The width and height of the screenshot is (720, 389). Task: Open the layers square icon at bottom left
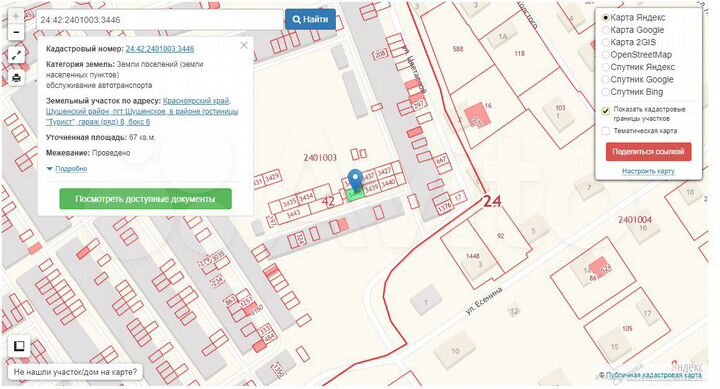[19, 346]
